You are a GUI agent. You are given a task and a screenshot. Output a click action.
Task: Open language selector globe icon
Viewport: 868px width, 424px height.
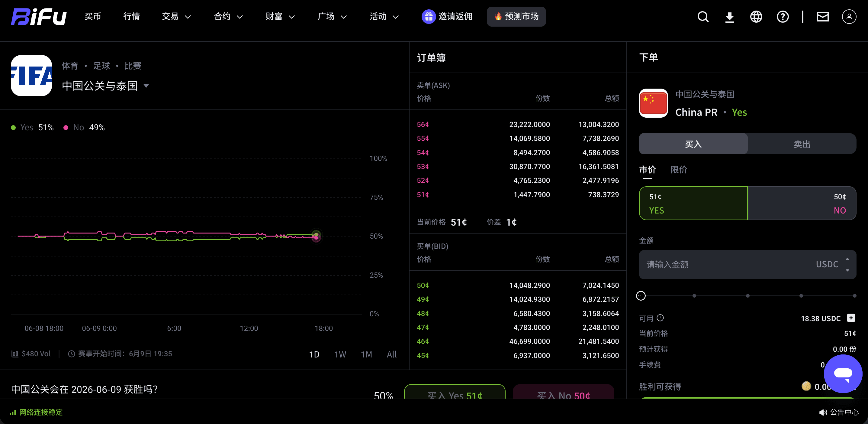756,17
